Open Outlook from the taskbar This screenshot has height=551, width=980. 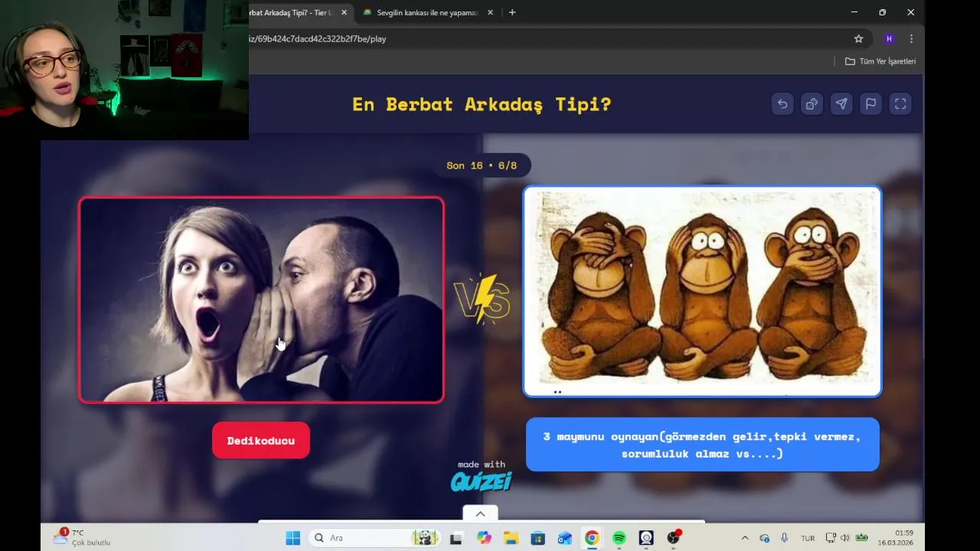pos(565,538)
